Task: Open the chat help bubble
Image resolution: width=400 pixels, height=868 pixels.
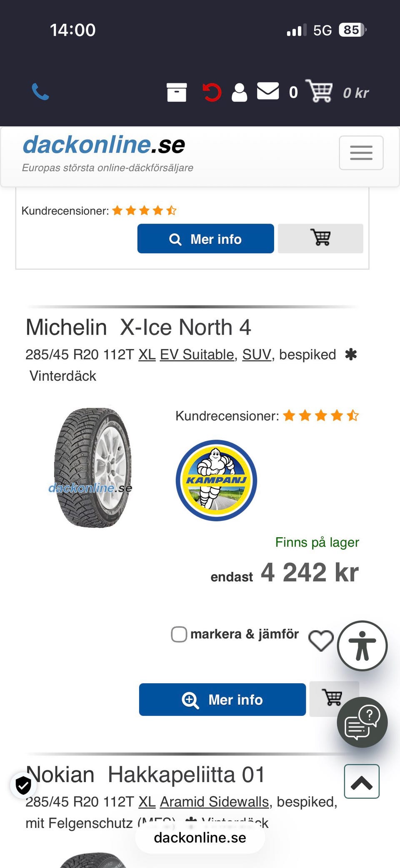Action: tap(362, 722)
